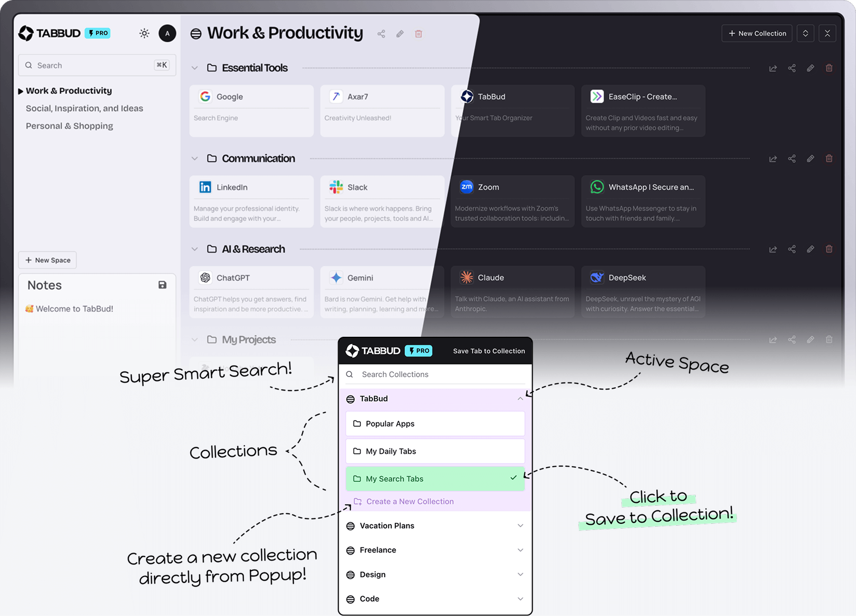Collapse the Essential Tools section

[x=195, y=68]
